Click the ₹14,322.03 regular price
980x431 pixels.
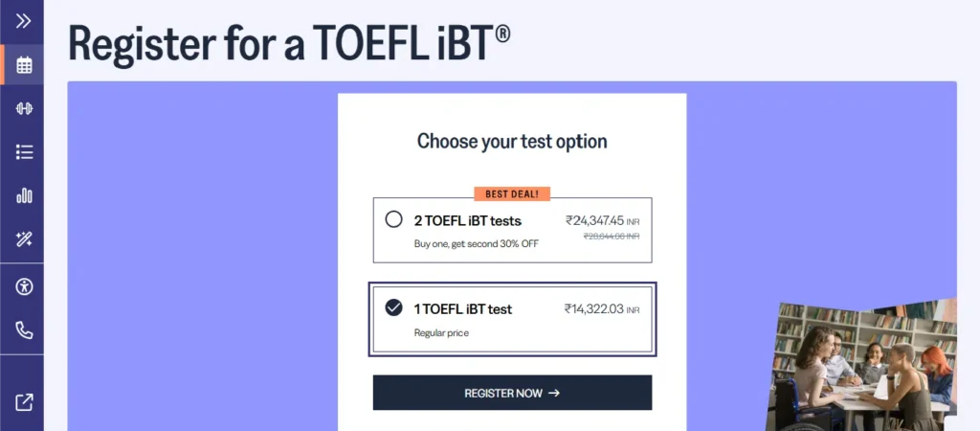tap(593, 308)
